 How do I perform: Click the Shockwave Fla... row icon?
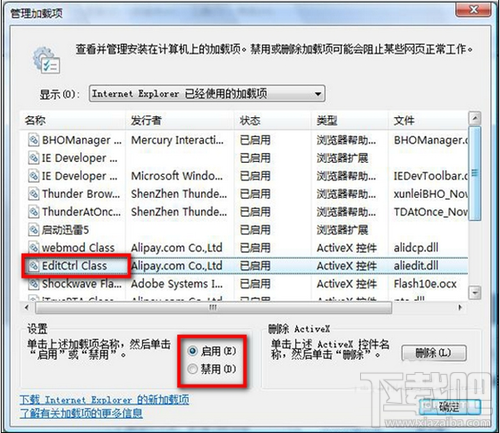click(33, 284)
